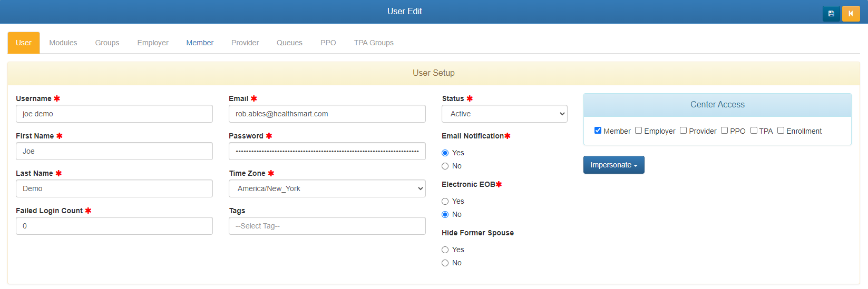This screenshot has height=289, width=868.
Task: Uncheck the Member center access checkbox
Action: point(598,131)
